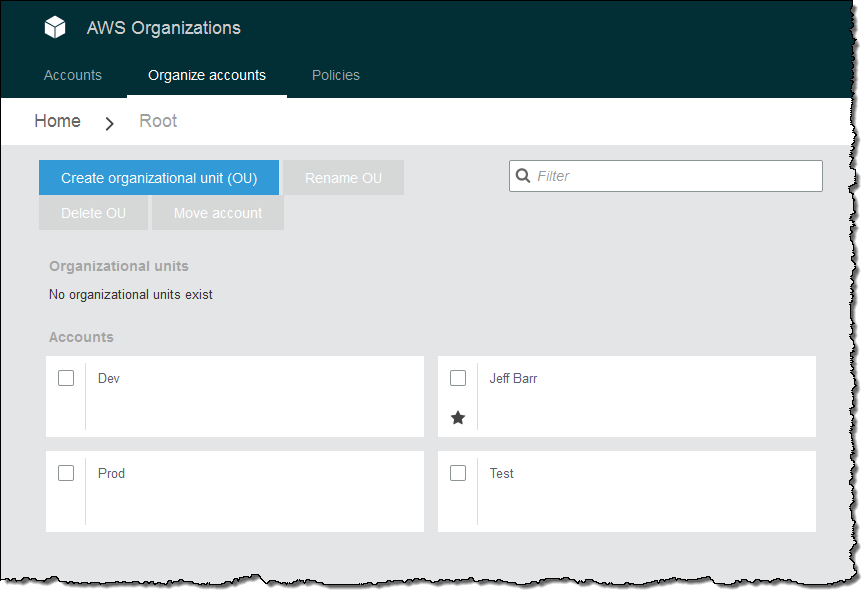Click the AWS Organizations cube logo
Image resolution: width=867 pixels, height=595 pixels.
tap(55, 28)
